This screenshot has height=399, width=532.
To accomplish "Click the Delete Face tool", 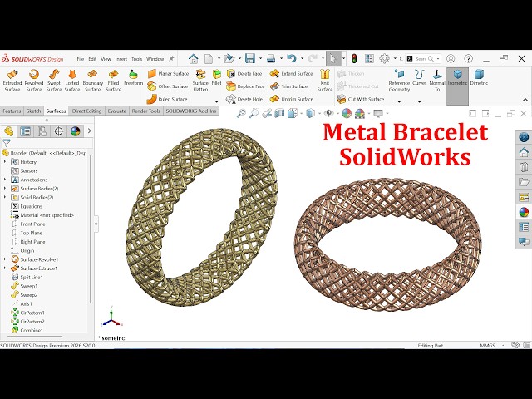I will point(244,74).
